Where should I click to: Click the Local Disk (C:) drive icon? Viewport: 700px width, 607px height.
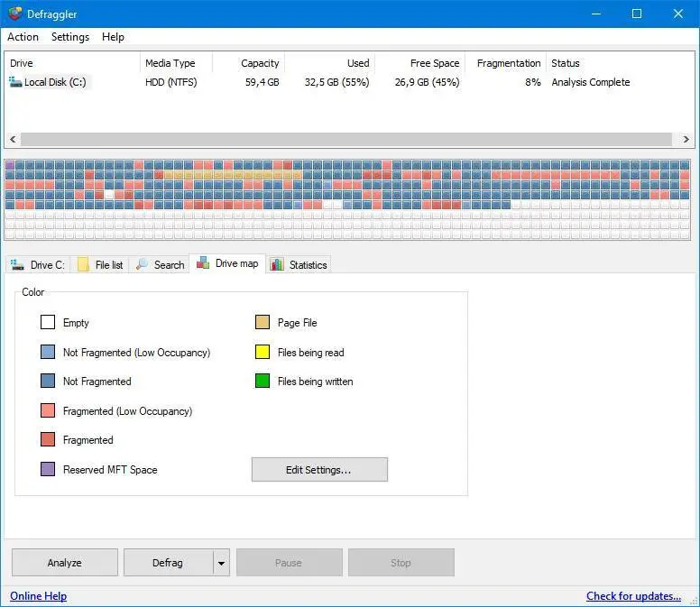(15, 82)
